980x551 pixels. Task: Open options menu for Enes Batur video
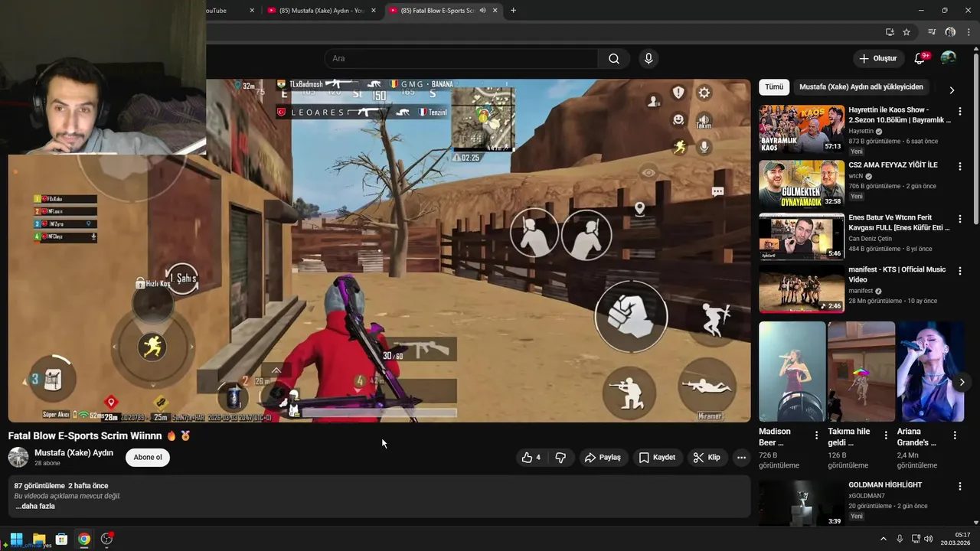(960, 220)
